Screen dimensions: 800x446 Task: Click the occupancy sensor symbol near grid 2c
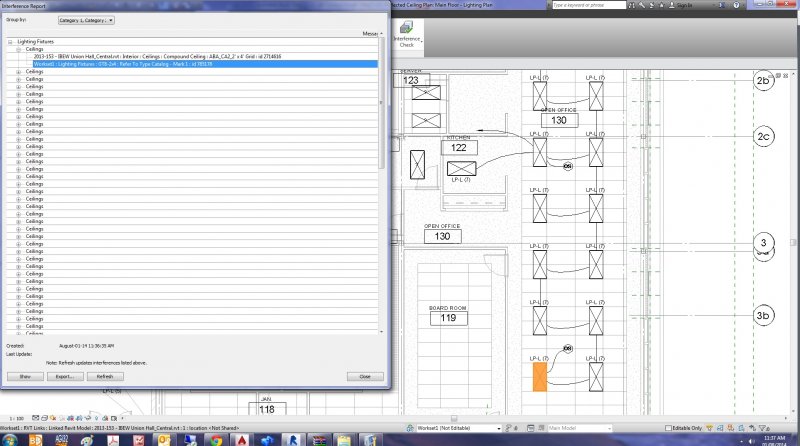pyautogui.click(x=568, y=166)
